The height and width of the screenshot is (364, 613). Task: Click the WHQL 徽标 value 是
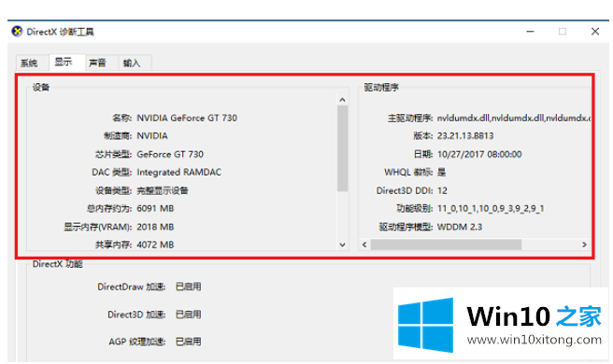pyautogui.click(x=441, y=173)
